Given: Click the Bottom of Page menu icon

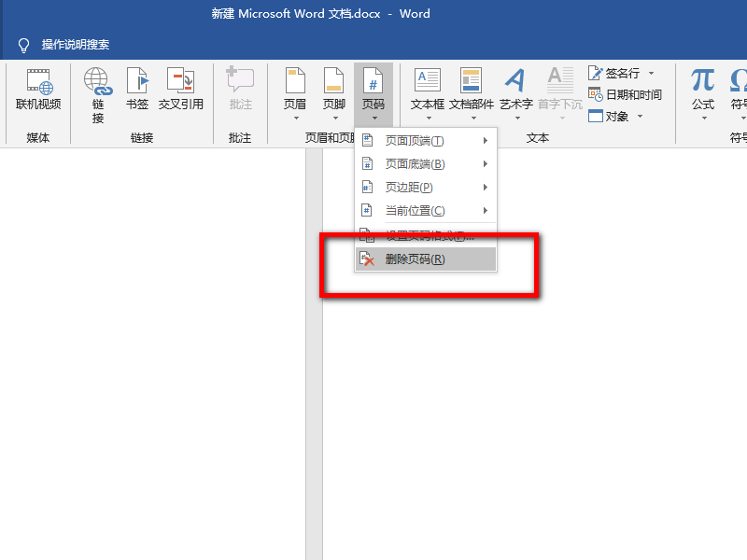Looking at the screenshot, I should pyautogui.click(x=367, y=164).
